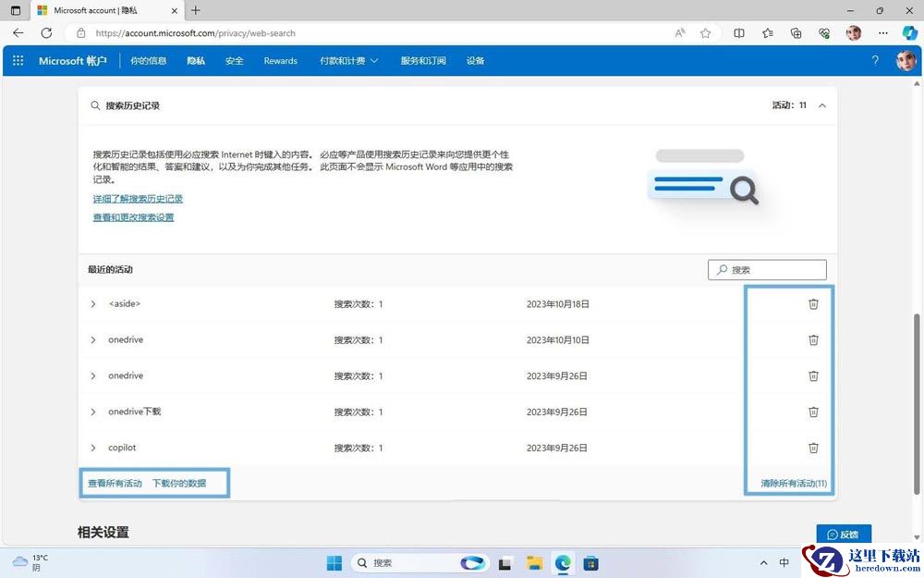The height and width of the screenshot is (578, 924).
Task: Open the help question mark icon
Action: tap(875, 61)
